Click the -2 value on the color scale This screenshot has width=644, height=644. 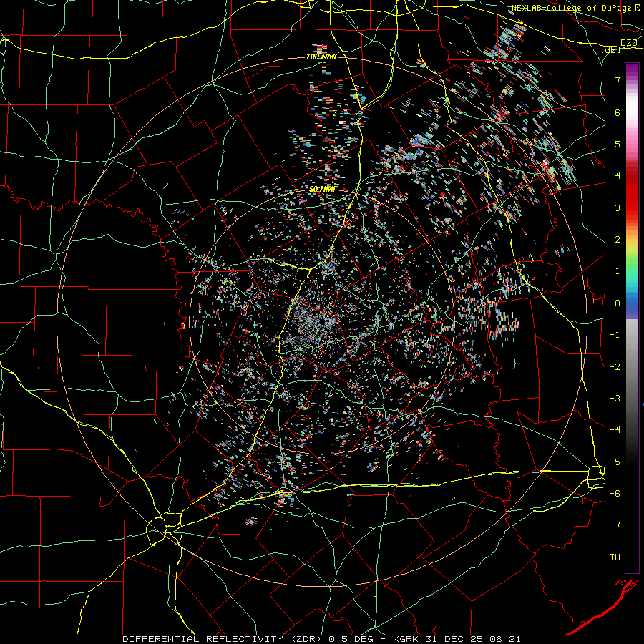pos(615,367)
